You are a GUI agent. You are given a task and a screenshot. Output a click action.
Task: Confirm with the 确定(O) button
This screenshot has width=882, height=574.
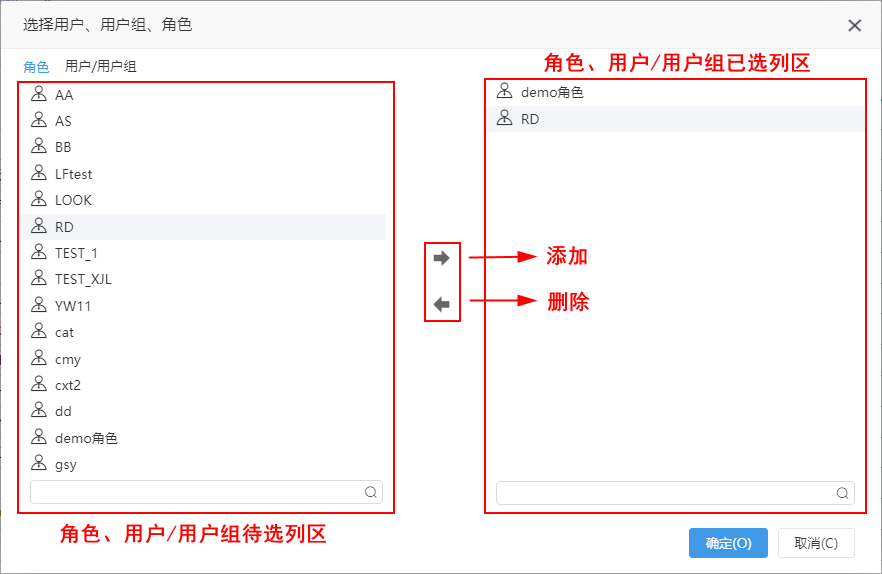(728, 543)
